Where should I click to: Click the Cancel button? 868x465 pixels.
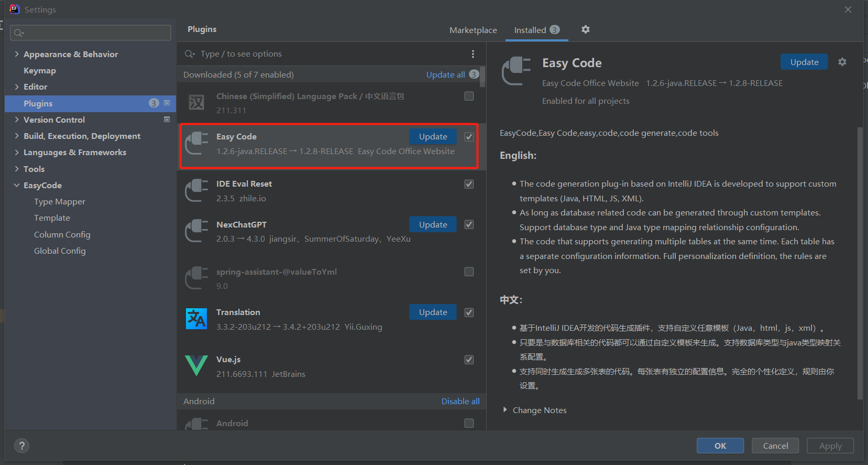[x=775, y=446]
